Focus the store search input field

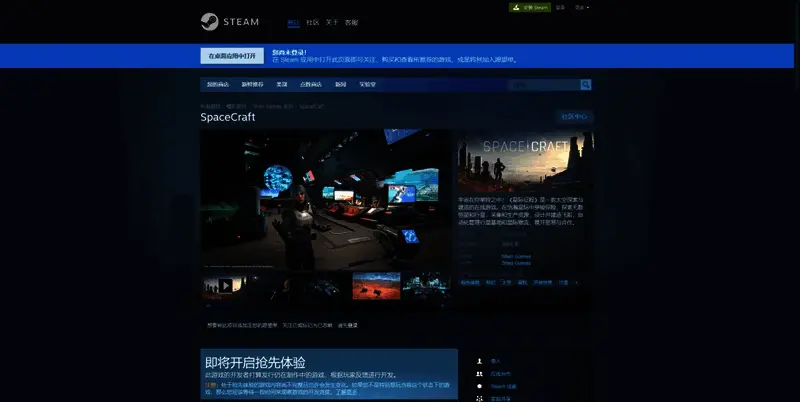pyautogui.click(x=545, y=85)
